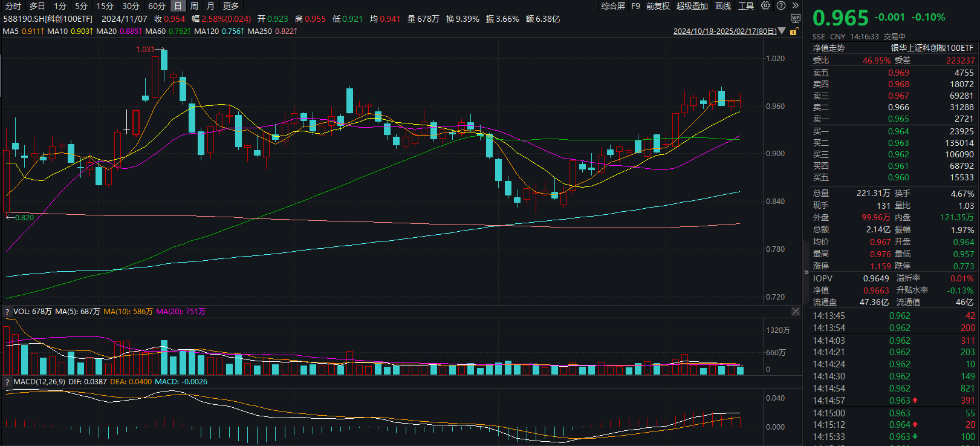This screenshot has height=446, width=980.
Task: Click the 14:15:12 trade record row
Action: pos(894,425)
